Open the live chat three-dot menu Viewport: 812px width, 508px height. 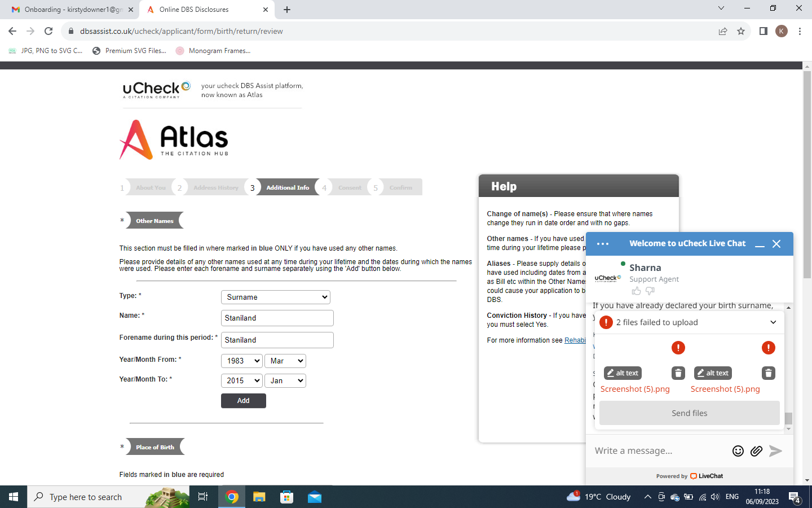(x=602, y=244)
